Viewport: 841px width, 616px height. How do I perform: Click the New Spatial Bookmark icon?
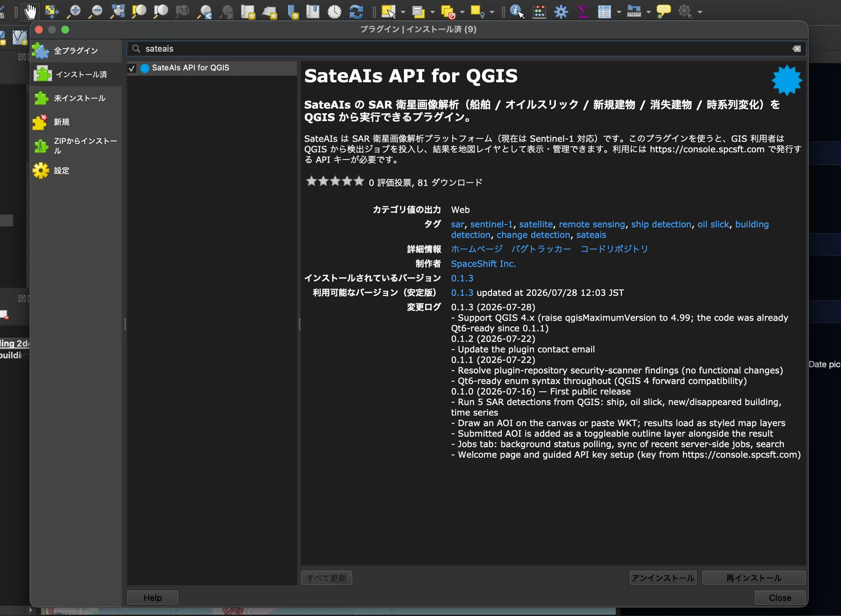293,11
